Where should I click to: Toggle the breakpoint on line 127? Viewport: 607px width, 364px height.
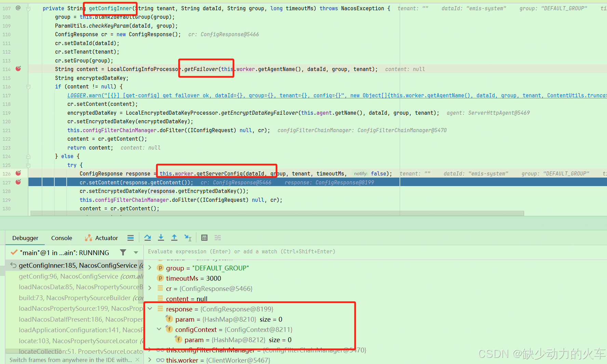coord(18,182)
